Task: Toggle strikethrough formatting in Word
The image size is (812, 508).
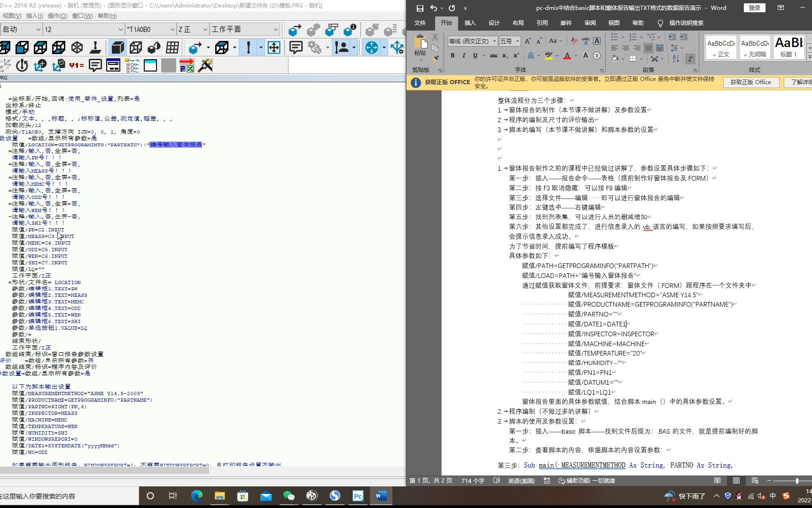Action: [x=493, y=56]
